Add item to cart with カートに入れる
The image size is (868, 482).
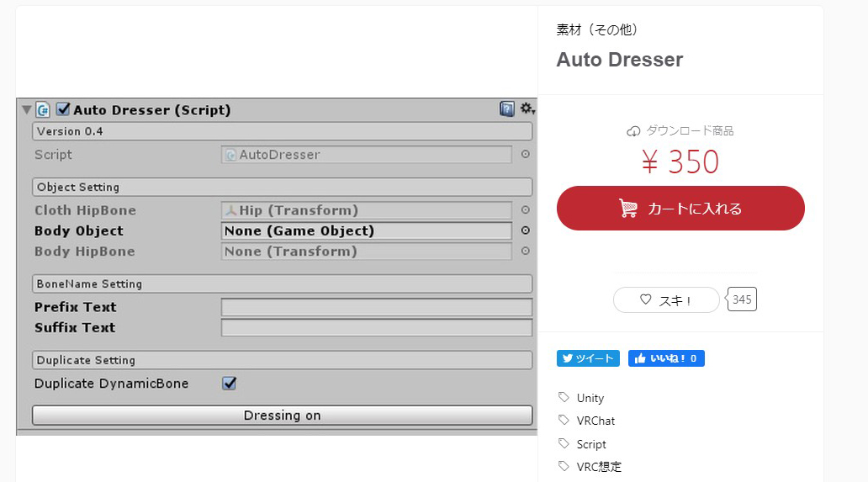680,208
